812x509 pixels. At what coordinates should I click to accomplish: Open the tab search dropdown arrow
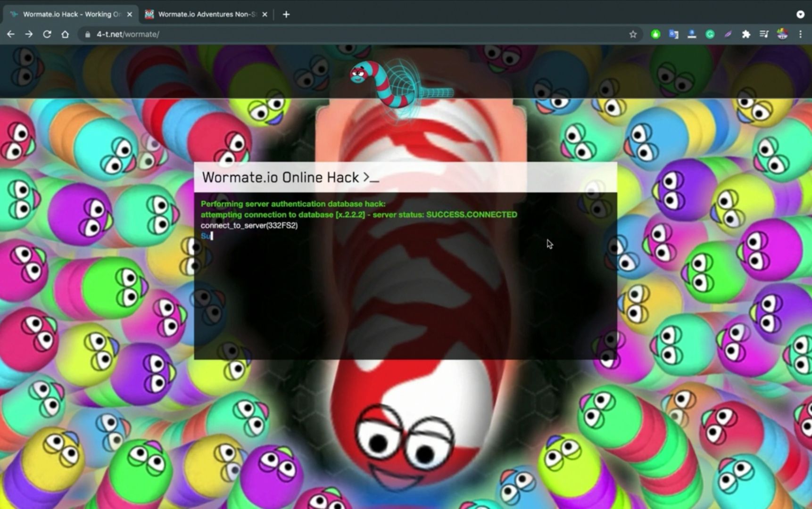(800, 14)
